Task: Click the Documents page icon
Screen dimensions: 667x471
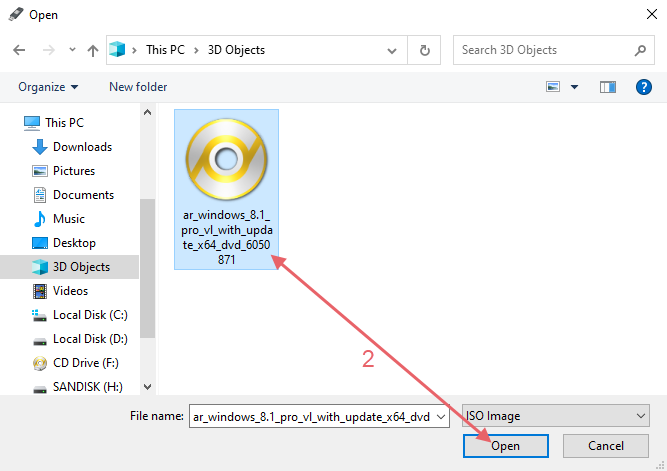Action: (x=40, y=195)
